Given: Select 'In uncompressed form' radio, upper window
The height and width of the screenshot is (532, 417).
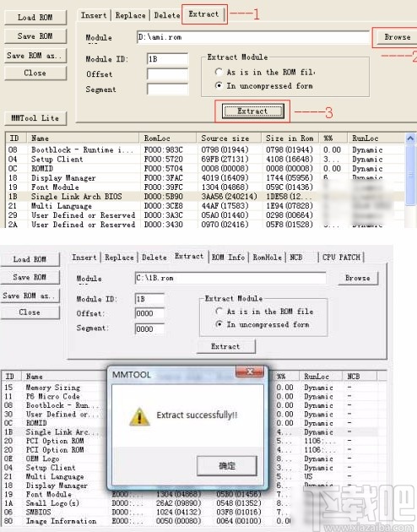Looking at the screenshot, I should pos(219,85).
